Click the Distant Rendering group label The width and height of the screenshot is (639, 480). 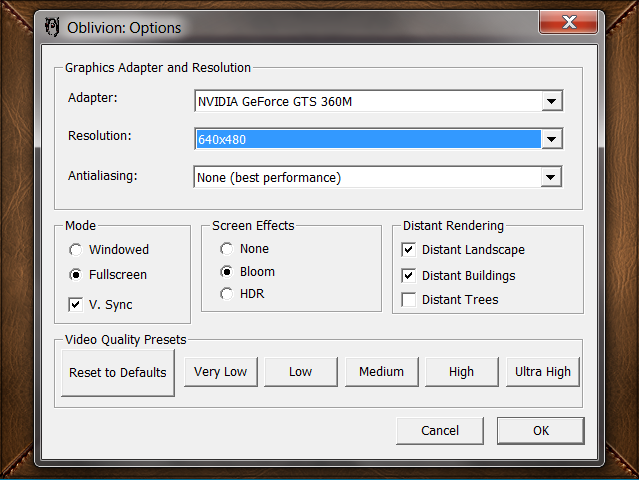click(x=453, y=225)
